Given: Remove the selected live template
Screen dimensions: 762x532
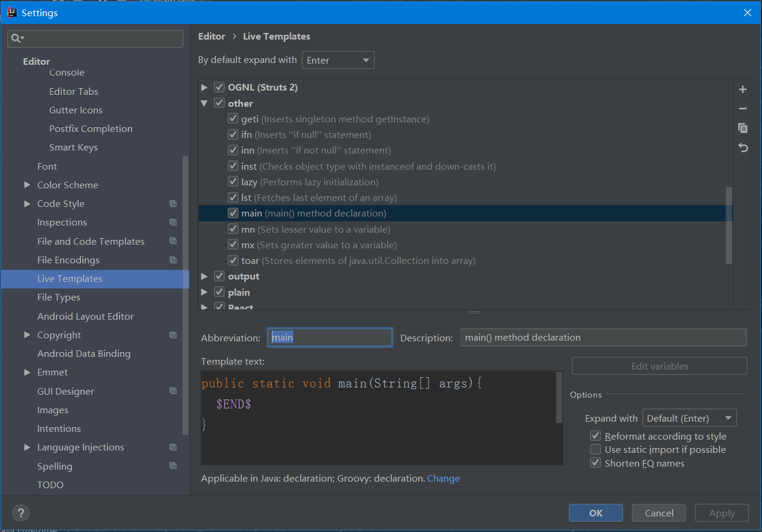Looking at the screenshot, I should (x=743, y=109).
